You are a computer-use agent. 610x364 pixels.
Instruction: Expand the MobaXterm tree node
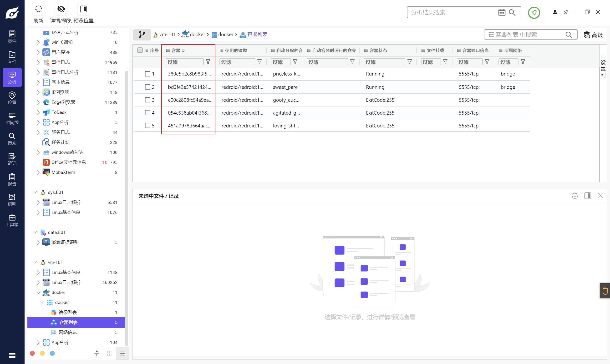(38, 172)
